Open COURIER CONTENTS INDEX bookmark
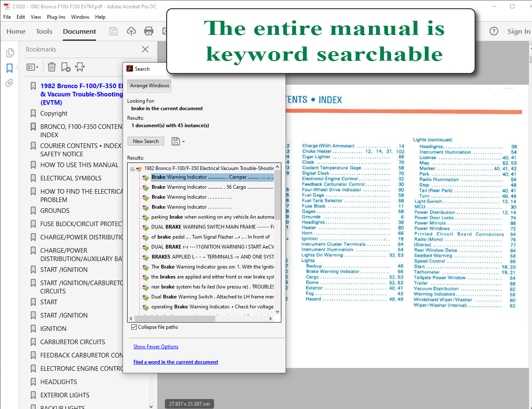The image size is (532, 409). pos(81,150)
